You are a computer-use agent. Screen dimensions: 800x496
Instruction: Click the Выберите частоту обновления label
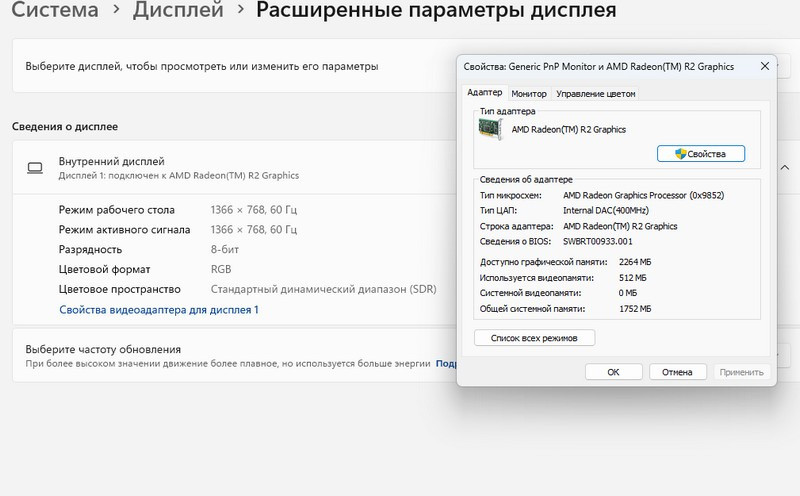point(103,350)
